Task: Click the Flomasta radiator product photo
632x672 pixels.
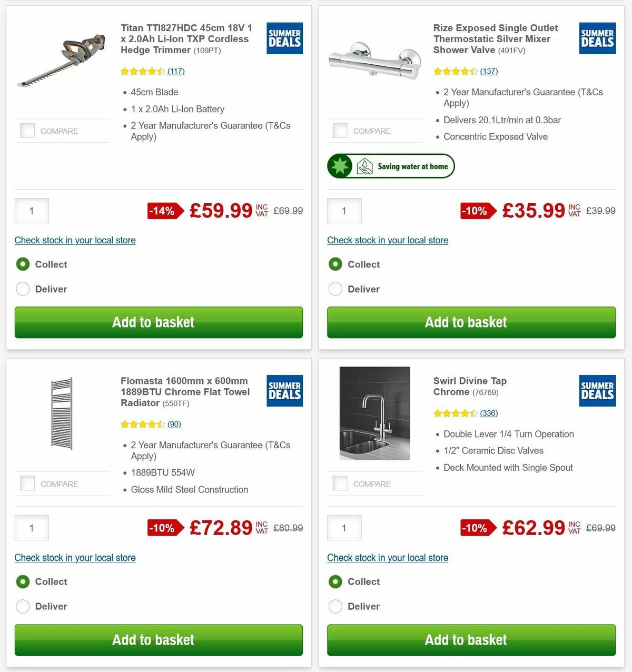Action: coord(62,413)
